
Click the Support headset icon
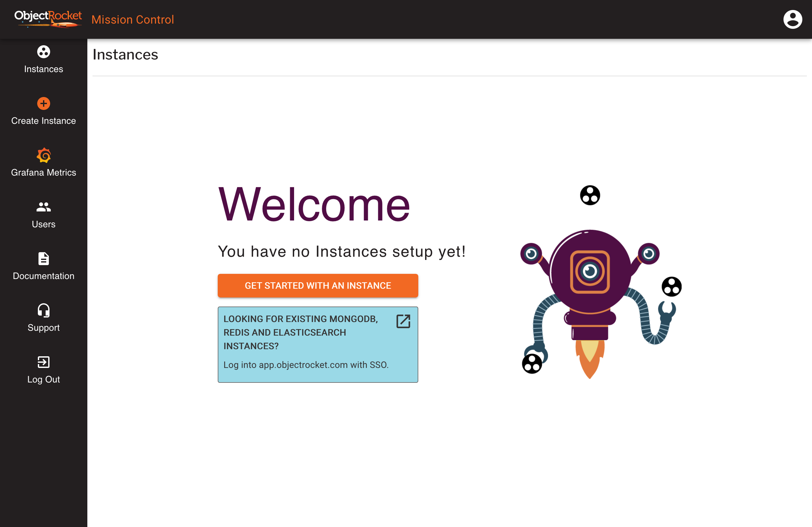pos(44,310)
